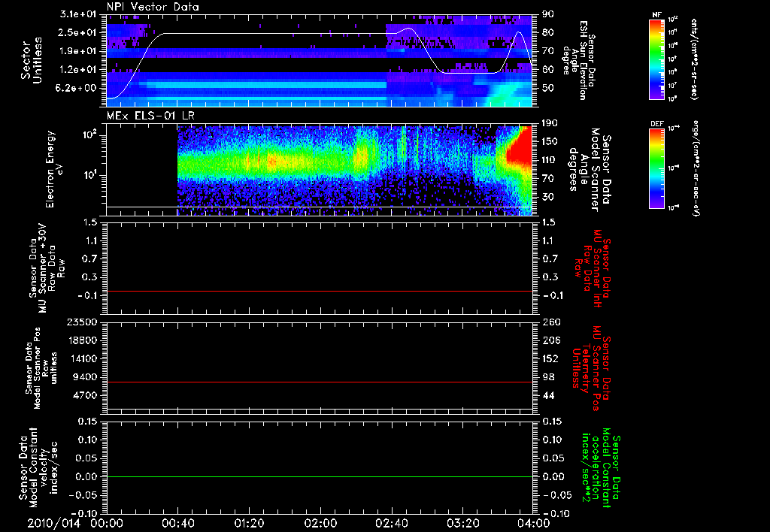Image resolution: width=770 pixels, height=532 pixels.
Task: Click the red MU Scanner Pos Telemetry label
Action: click(591, 368)
